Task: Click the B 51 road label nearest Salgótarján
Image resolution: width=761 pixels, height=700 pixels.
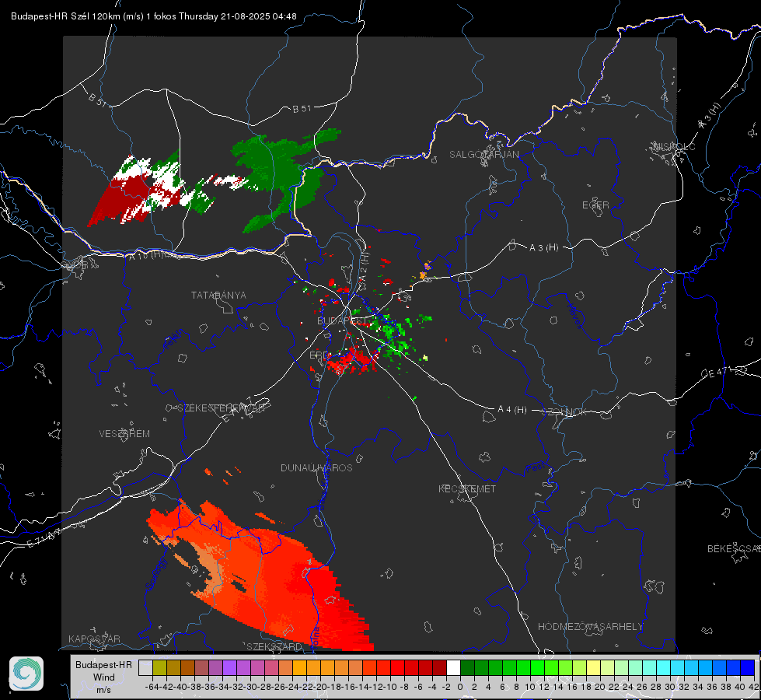Action: coord(302,109)
